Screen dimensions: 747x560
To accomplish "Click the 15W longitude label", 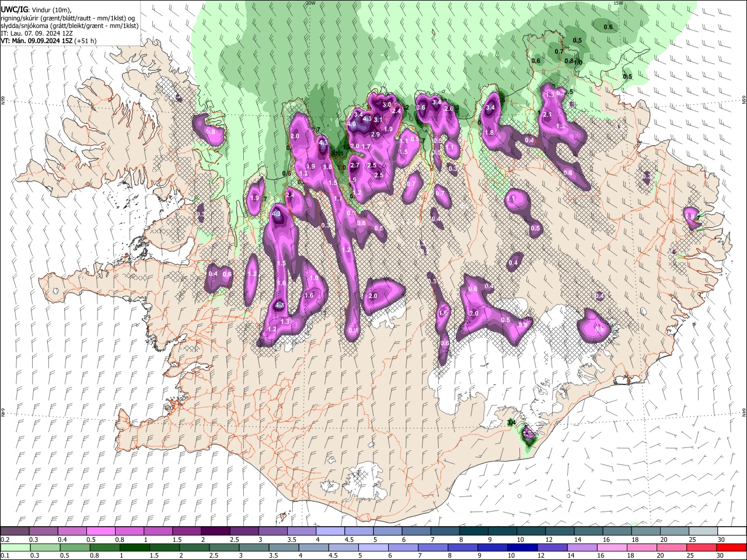I will pos(619,3).
